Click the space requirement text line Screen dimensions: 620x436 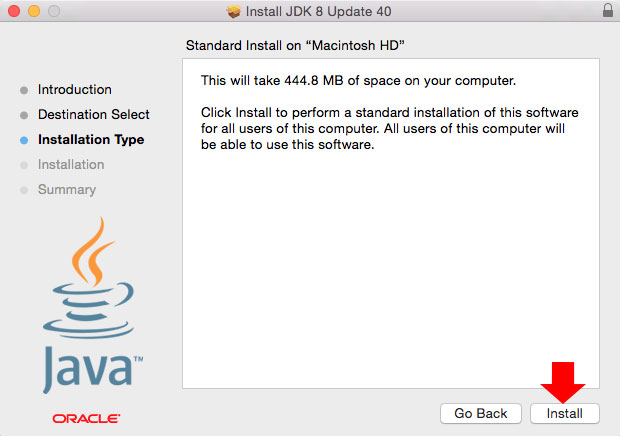[x=358, y=81]
